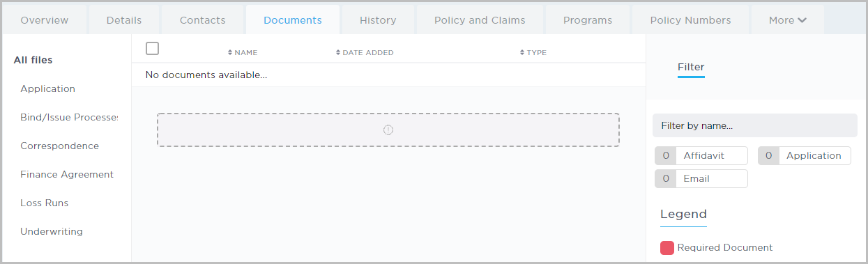Filter documents by Application tag
This screenshot has width=868, height=264.
click(x=805, y=155)
